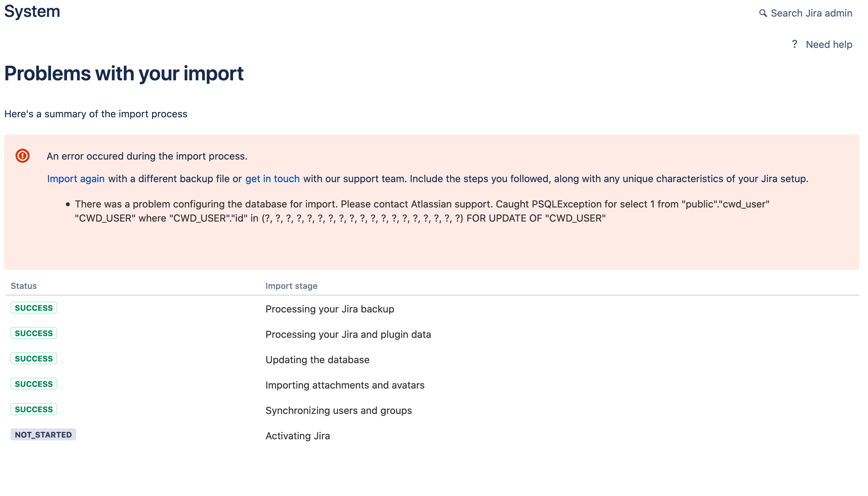Click the Importing attachments and avatars stage row

pyautogui.click(x=345, y=385)
